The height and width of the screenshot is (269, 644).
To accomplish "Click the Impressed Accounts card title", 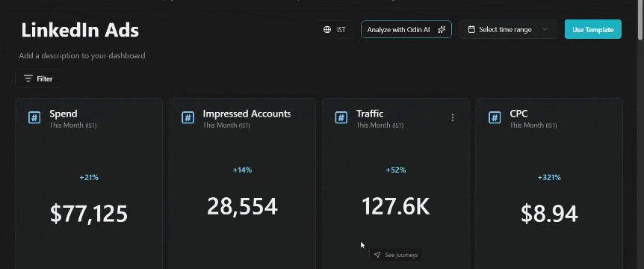I will click(x=247, y=114).
